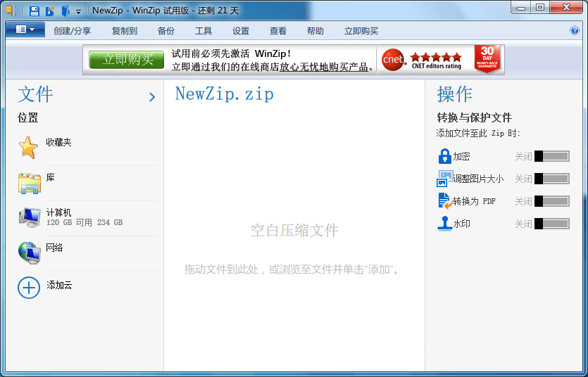588x377 pixels.
Task: Open the 创建/分享 ribbon tab
Action: pos(72,31)
